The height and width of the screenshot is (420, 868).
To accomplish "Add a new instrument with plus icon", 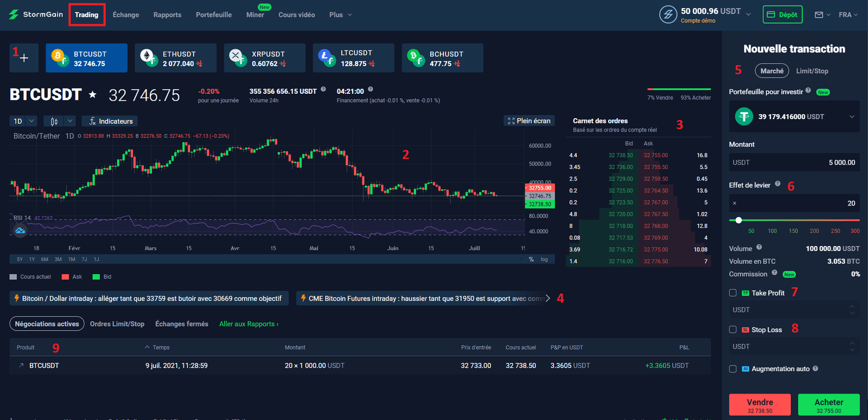I will tap(24, 58).
